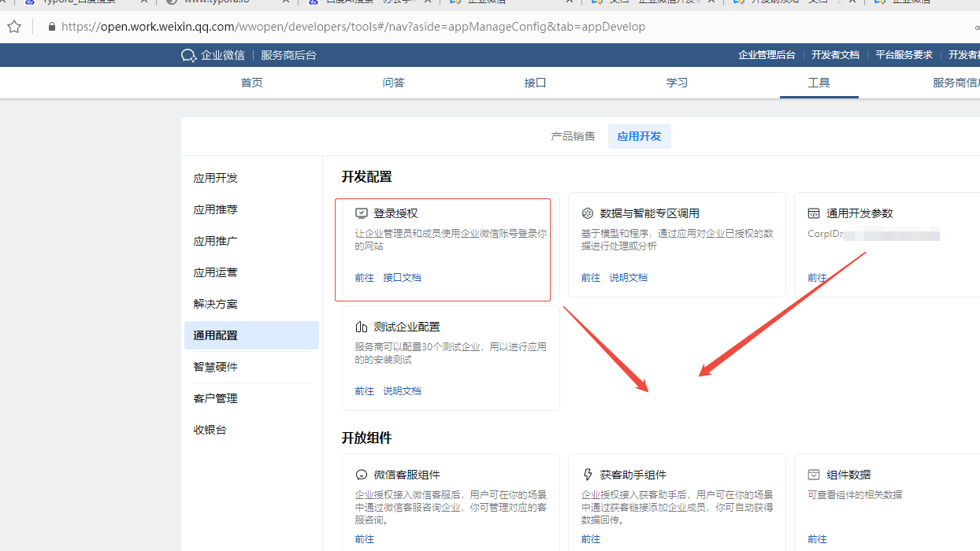The image size is (980, 551).
Task: Click 前往 under 测试企业配置
Action: (364, 390)
